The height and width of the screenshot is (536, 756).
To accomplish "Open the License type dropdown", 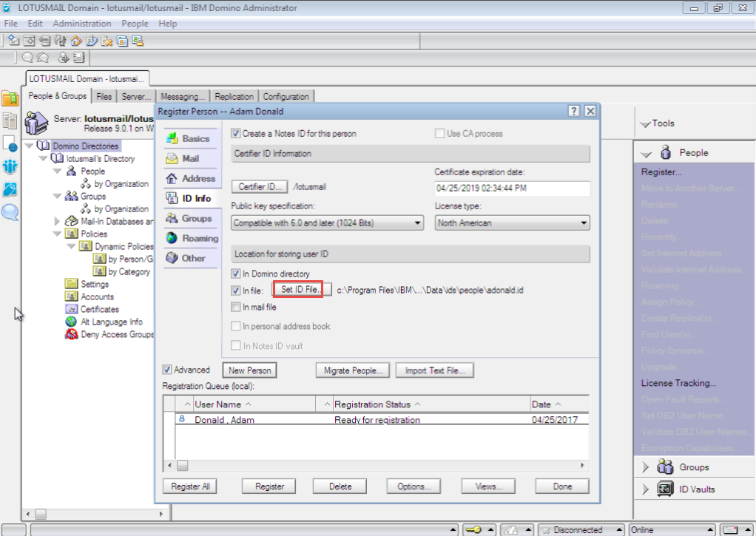I will (512, 223).
